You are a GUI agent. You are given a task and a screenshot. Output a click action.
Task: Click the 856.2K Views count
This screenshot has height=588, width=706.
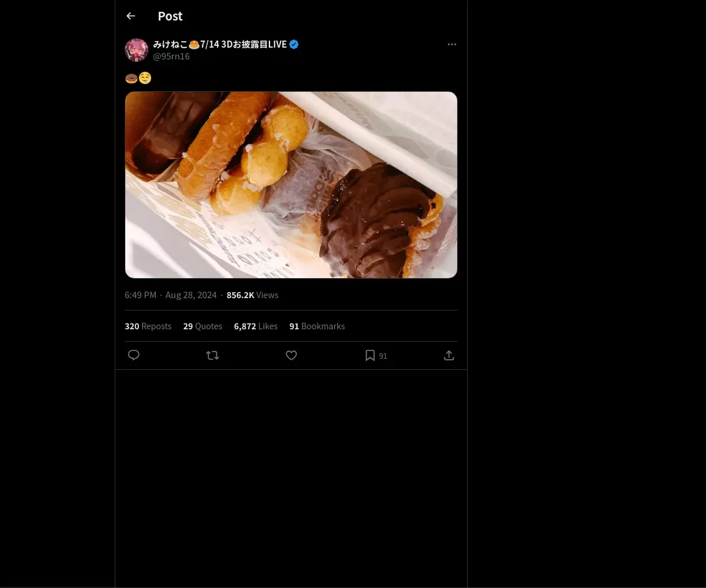pyautogui.click(x=252, y=295)
